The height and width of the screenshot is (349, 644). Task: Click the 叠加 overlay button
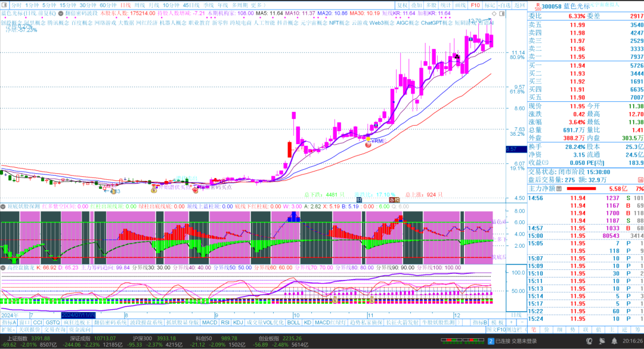pyautogui.click(x=416, y=5)
